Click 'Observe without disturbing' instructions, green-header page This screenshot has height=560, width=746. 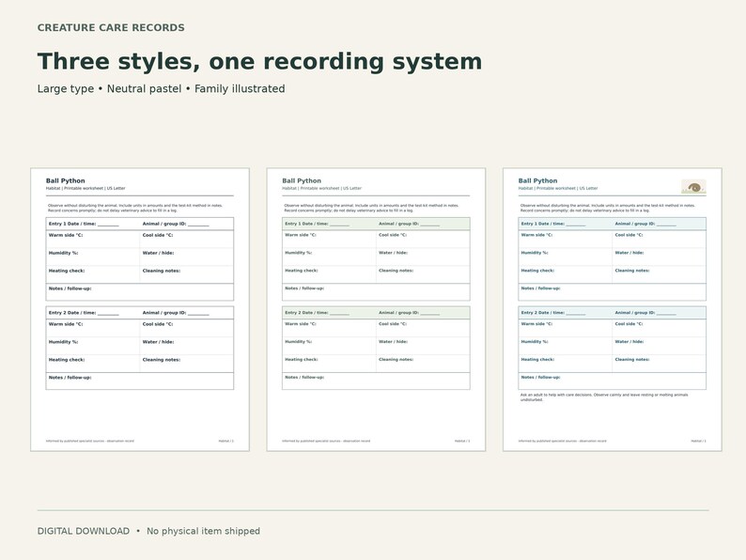click(371, 208)
